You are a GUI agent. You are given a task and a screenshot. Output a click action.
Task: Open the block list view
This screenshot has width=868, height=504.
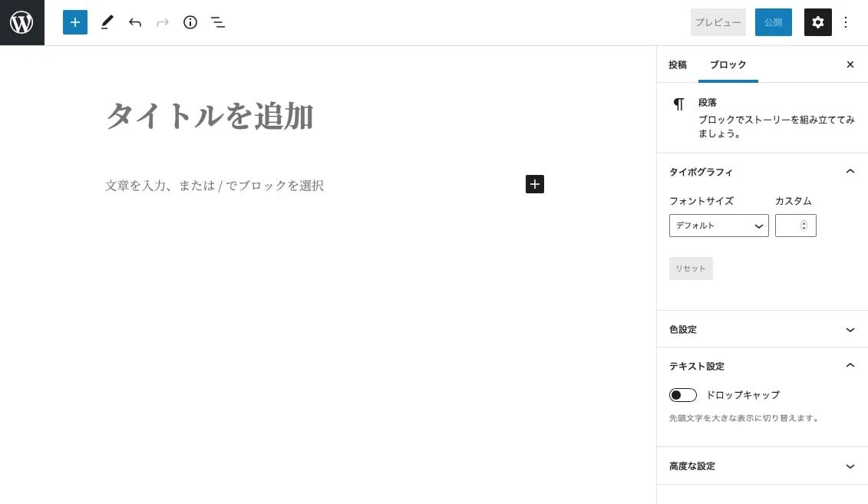[x=218, y=23]
